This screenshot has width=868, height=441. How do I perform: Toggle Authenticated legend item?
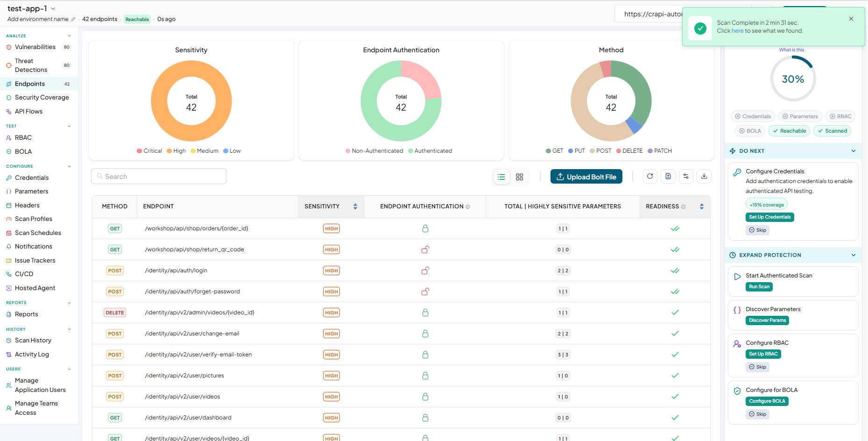430,151
